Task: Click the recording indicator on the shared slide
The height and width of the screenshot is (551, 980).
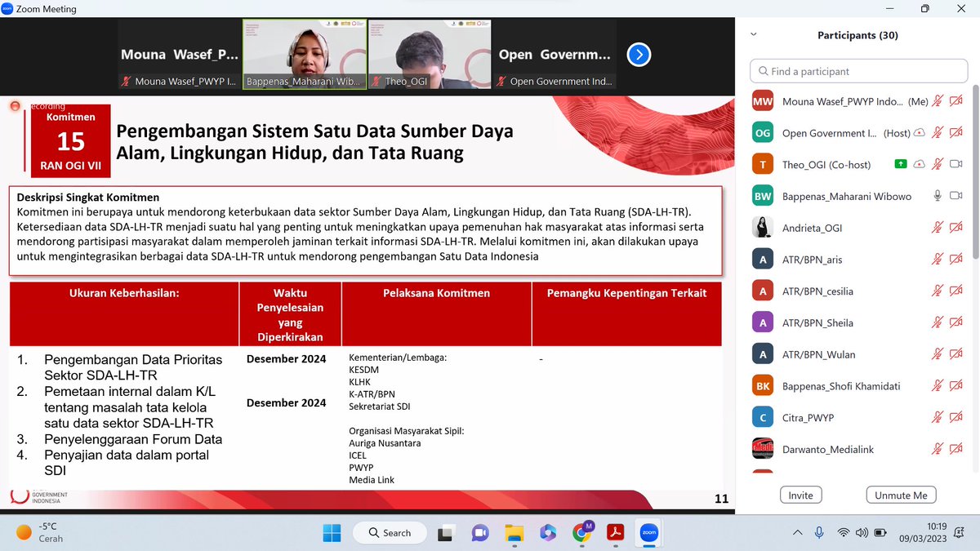Action: [x=15, y=105]
